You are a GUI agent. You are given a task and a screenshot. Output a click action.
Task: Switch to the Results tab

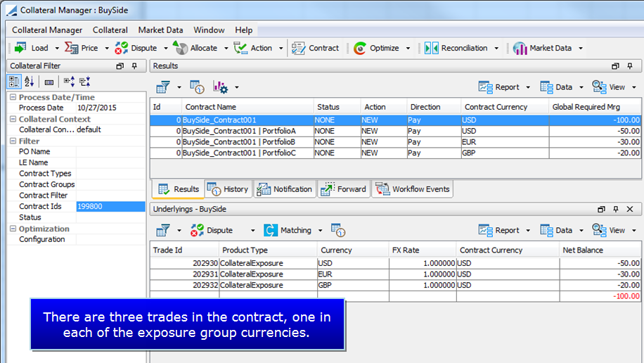point(179,189)
